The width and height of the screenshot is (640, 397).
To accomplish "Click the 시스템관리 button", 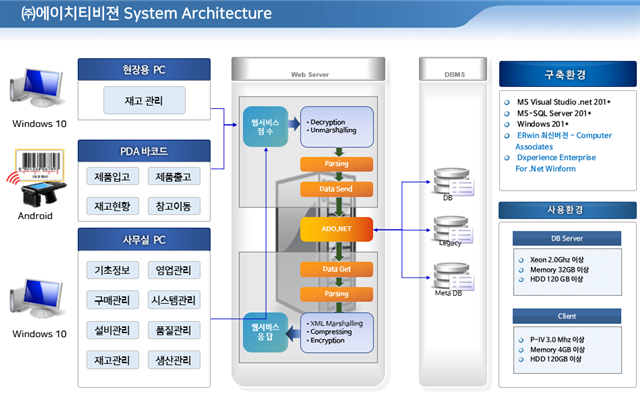I will point(174,300).
